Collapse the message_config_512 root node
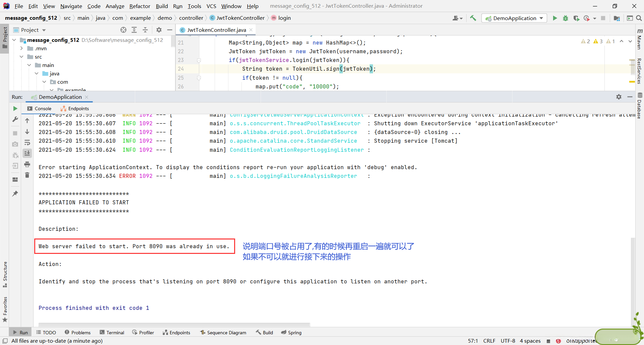 coord(14,40)
